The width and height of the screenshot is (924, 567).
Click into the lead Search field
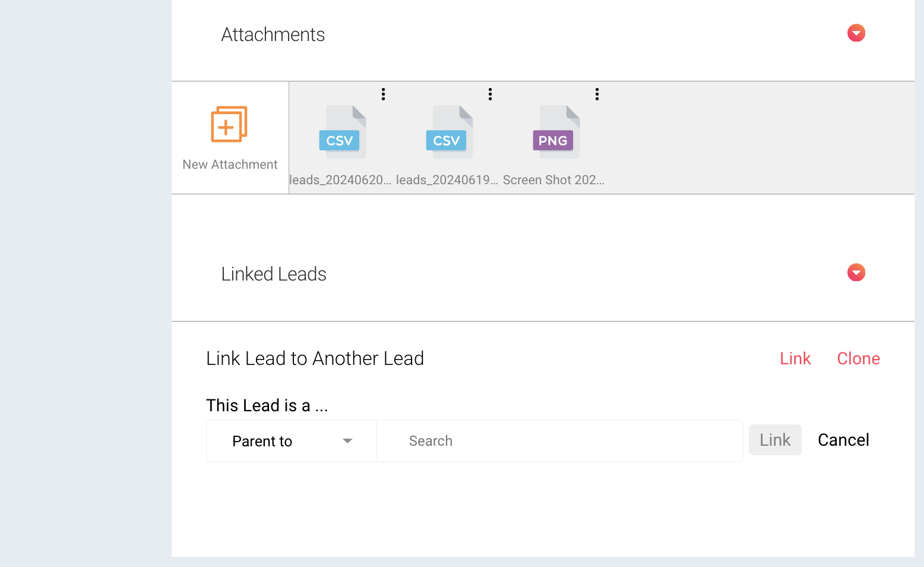click(x=558, y=440)
